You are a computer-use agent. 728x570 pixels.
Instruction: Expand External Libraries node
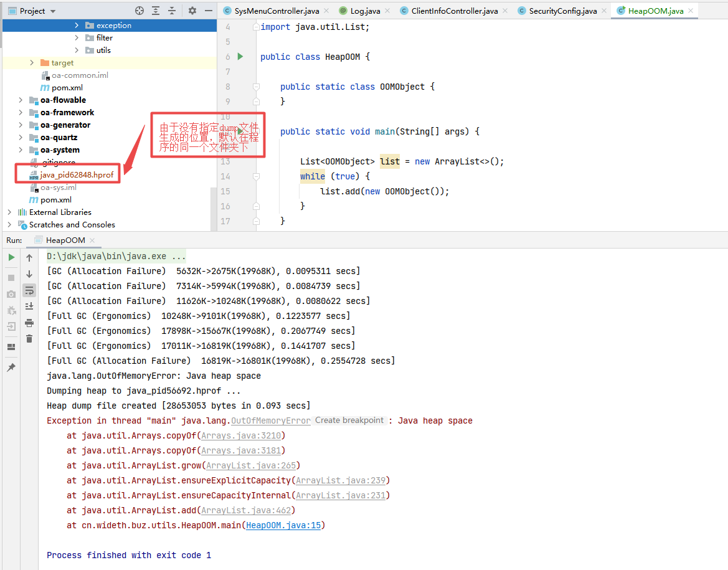tap(9, 212)
